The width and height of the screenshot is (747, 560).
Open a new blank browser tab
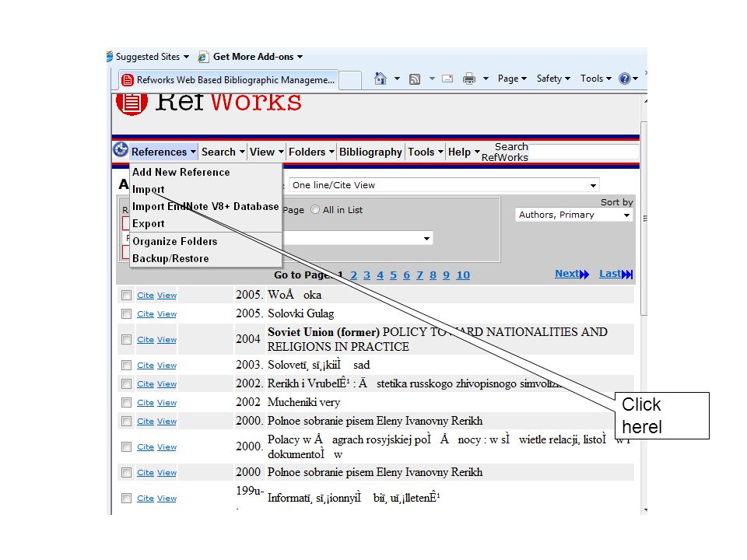coord(350,80)
